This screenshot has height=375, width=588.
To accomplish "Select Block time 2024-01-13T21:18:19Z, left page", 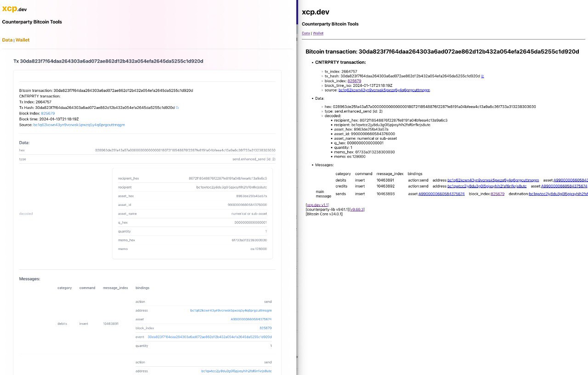I will [49, 119].
